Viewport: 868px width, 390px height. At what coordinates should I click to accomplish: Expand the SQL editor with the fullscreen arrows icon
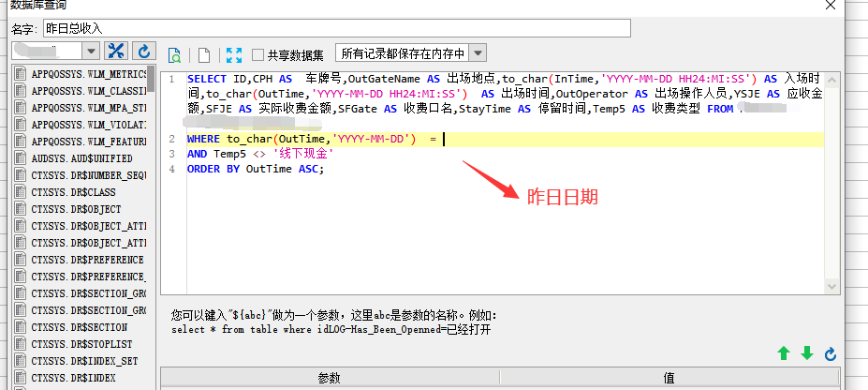[233, 54]
